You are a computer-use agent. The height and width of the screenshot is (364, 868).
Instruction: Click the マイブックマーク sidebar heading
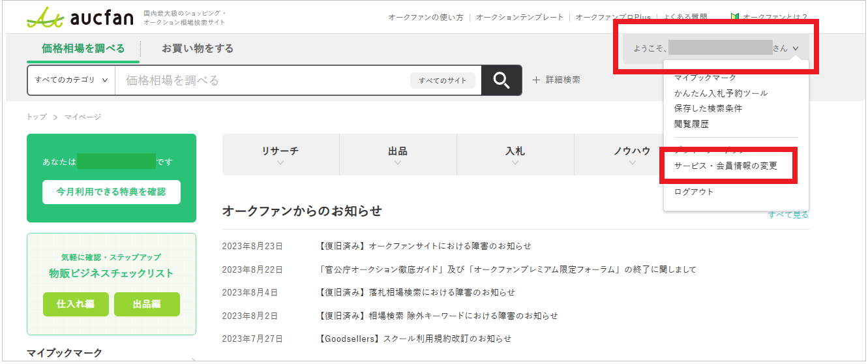(65, 353)
